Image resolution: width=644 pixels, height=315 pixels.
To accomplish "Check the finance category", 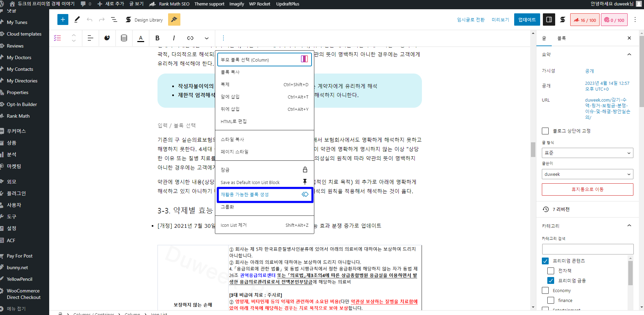I will (x=551, y=300).
